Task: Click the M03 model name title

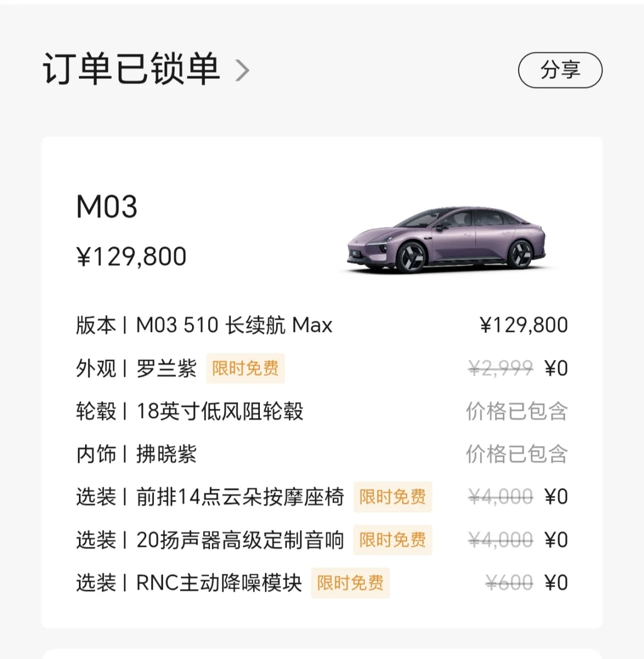Action: pyautogui.click(x=107, y=207)
